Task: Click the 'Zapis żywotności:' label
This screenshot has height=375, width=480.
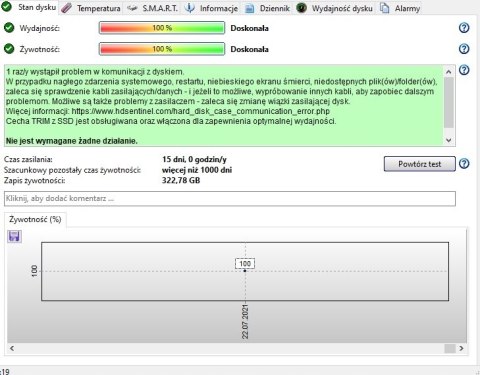Action: click(35, 181)
